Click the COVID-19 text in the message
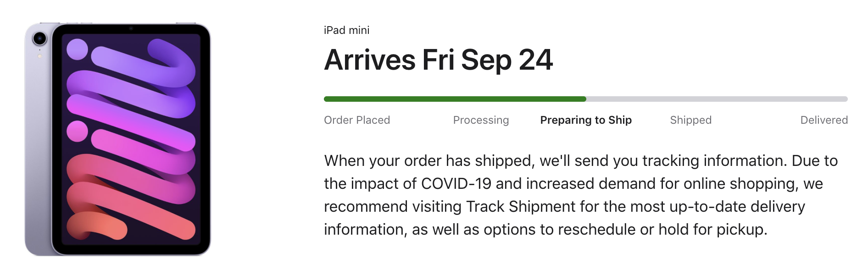Image resolution: width=868 pixels, height=275 pixels. point(456,184)
